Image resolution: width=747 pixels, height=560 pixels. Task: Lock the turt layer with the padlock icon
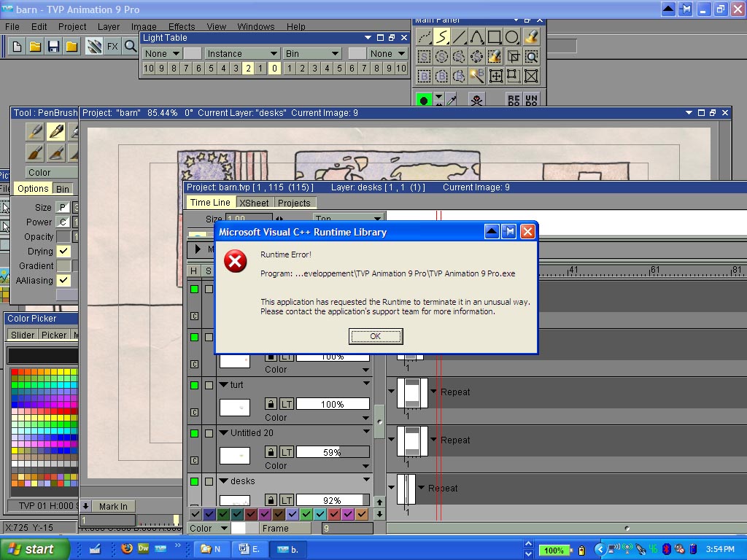(x=271, y=404)
